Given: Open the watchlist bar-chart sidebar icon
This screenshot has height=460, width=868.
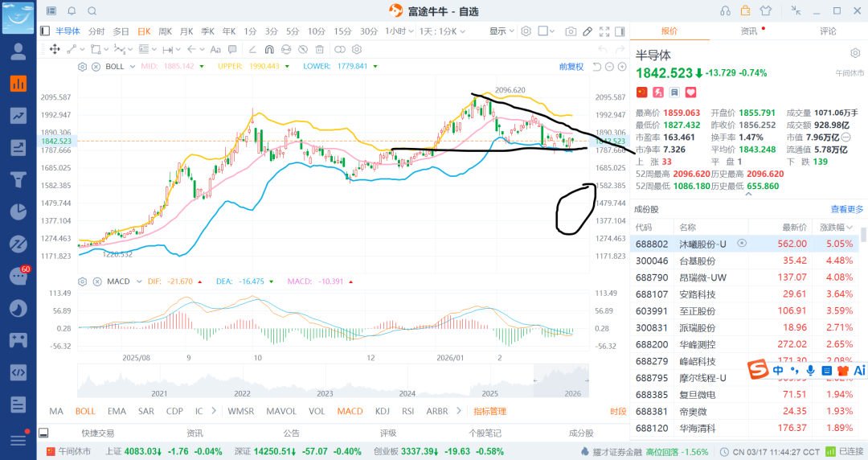Looking at the screenshot, I should [18, 84].
